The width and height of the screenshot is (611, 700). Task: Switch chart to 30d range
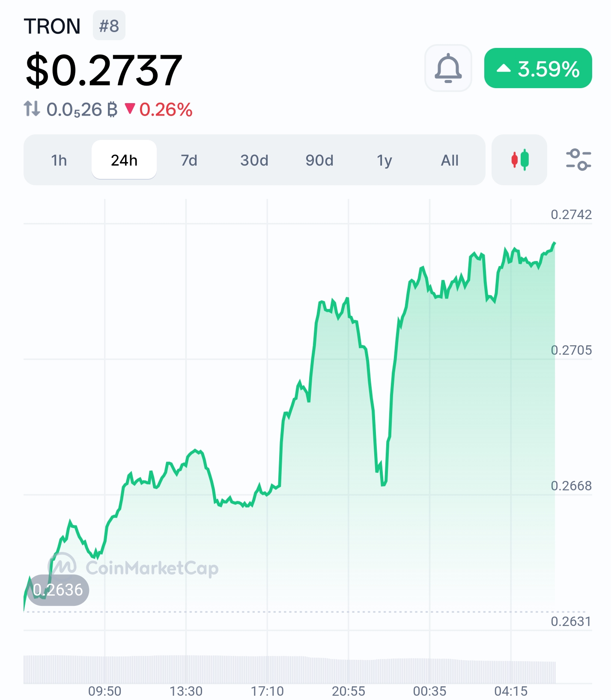[x=254, y=160]
